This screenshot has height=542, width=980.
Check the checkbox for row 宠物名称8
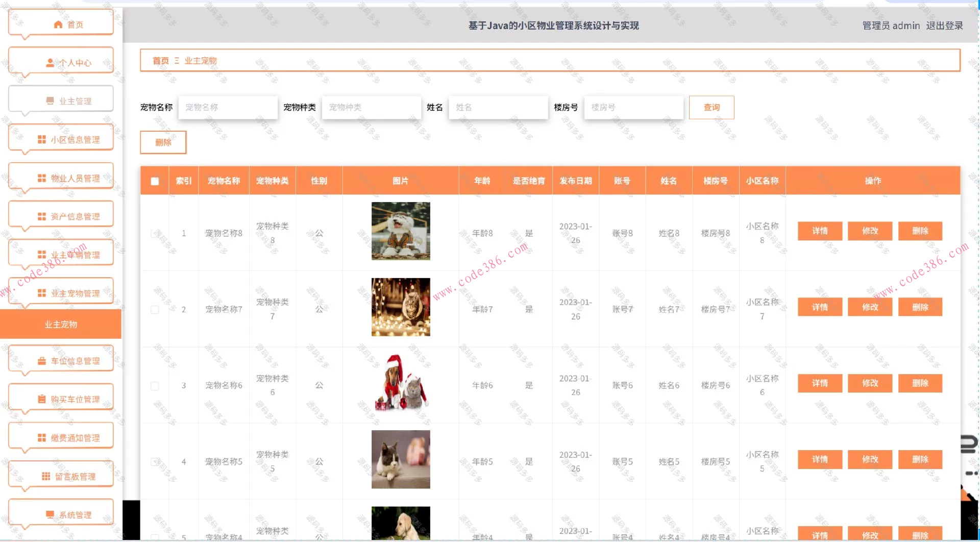click(155, 233)
